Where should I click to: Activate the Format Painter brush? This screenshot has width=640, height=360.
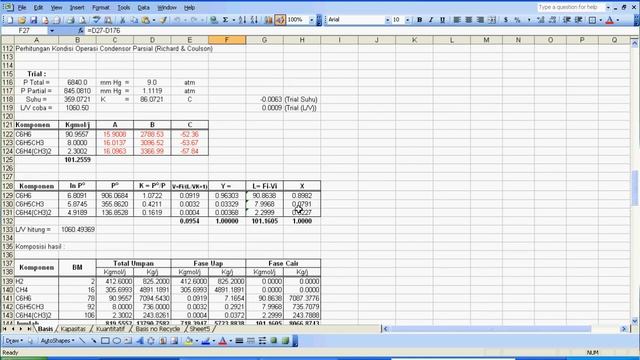pos(163,20)
